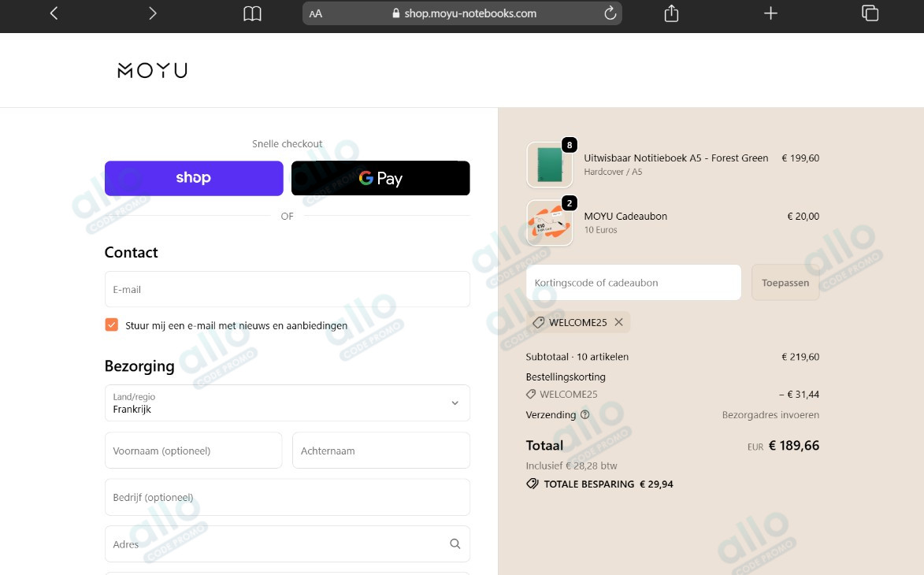Open the Shop Pay express checkout

pyautogui.click(x=193, y=178)
